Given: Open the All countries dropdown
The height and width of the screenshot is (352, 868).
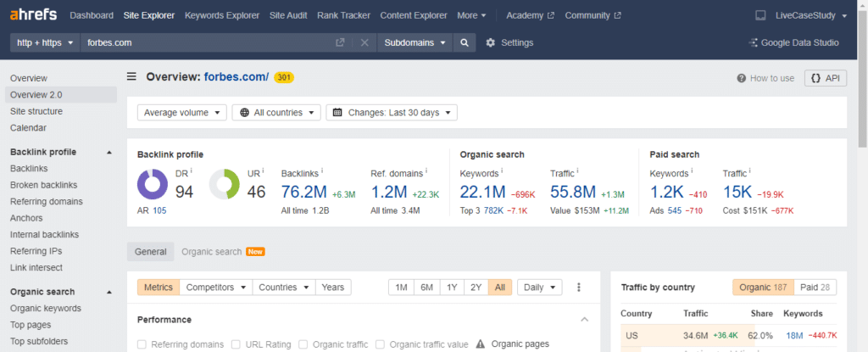Looking at the screenshot, I should tap(276, 113).
